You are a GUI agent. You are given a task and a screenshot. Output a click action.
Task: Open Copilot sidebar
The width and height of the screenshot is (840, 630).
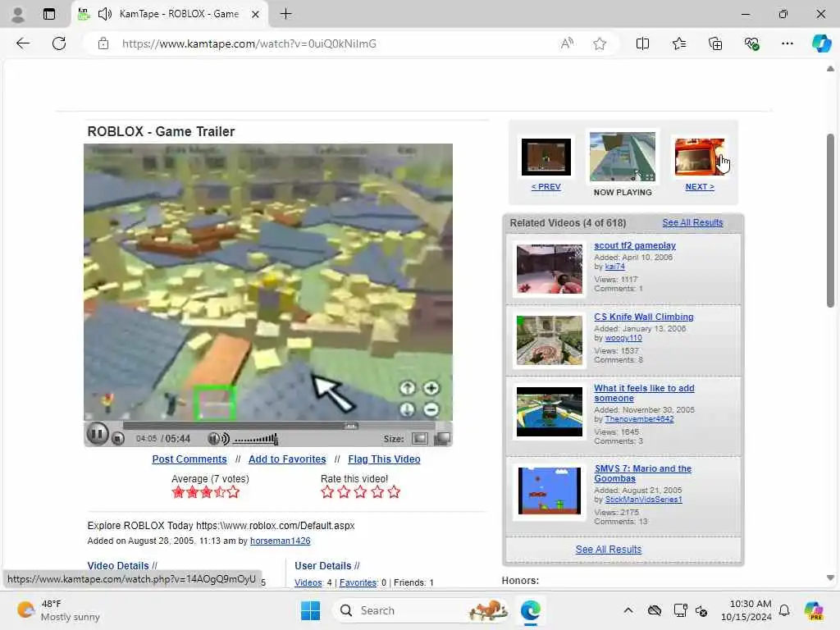click(821, 43)
